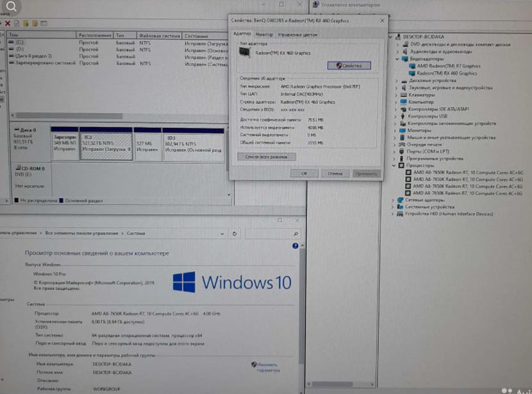Open the list of all video modes
532x394 pixels.
[267, 157]
